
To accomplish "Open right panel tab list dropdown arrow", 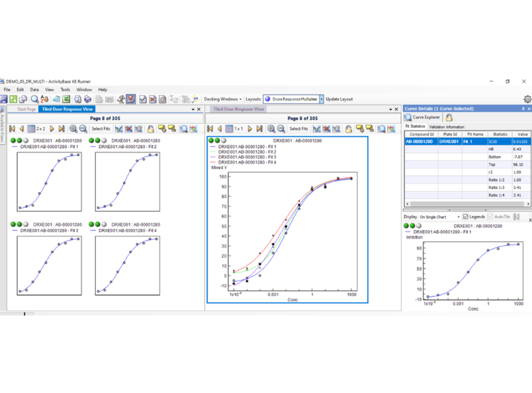I will coord(391,109).
